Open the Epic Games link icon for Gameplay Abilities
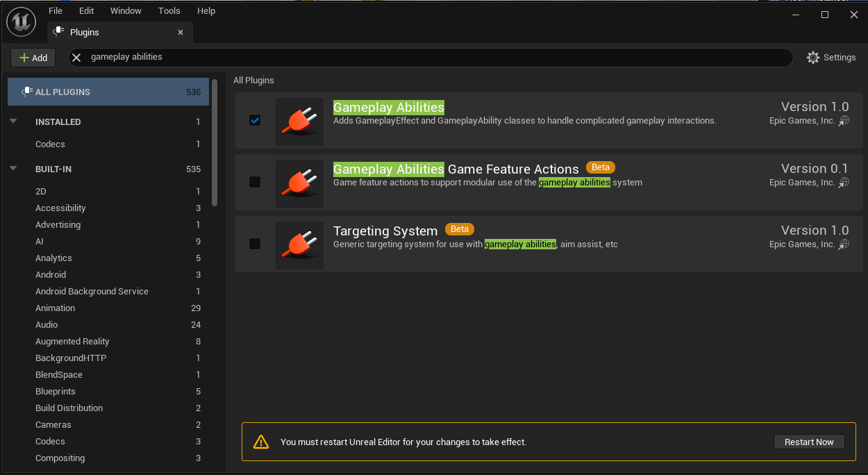The image size is (868, 475). coord(844,121)
